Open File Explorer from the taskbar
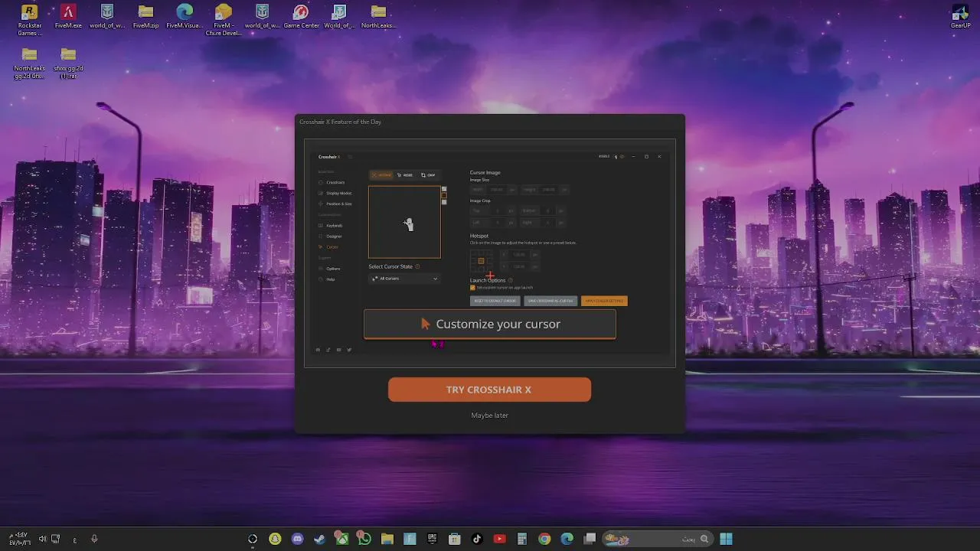Image resolution: width=980 pixels, height=551 pixels. 387,539
